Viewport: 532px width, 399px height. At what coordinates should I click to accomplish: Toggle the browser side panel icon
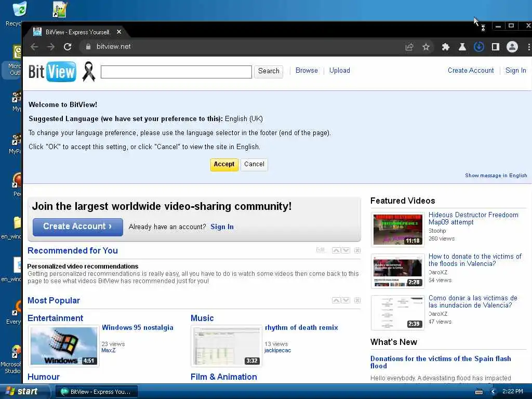495,47
